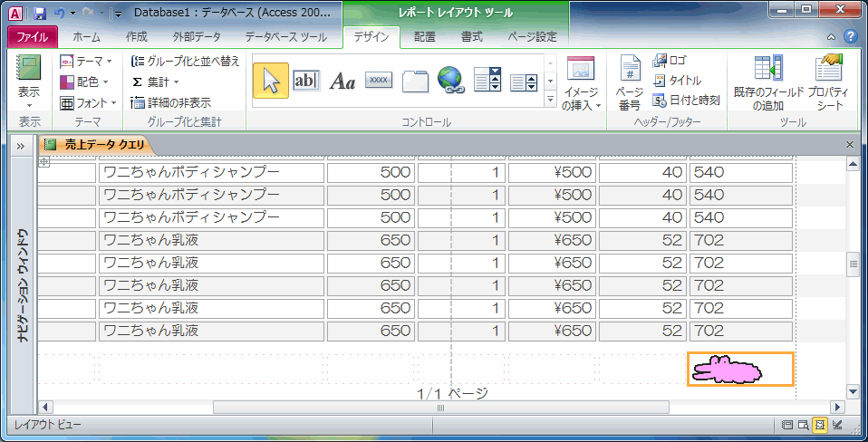Switch to Report View in status bar
This screenshot has height=442, width=868.
[x=786, y=425]
